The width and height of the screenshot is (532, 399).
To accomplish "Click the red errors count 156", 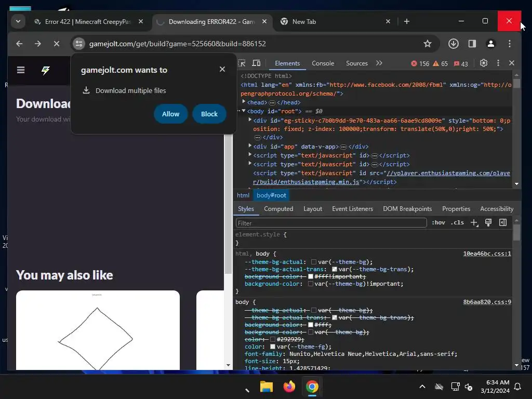I will click(x=420, y=64).
